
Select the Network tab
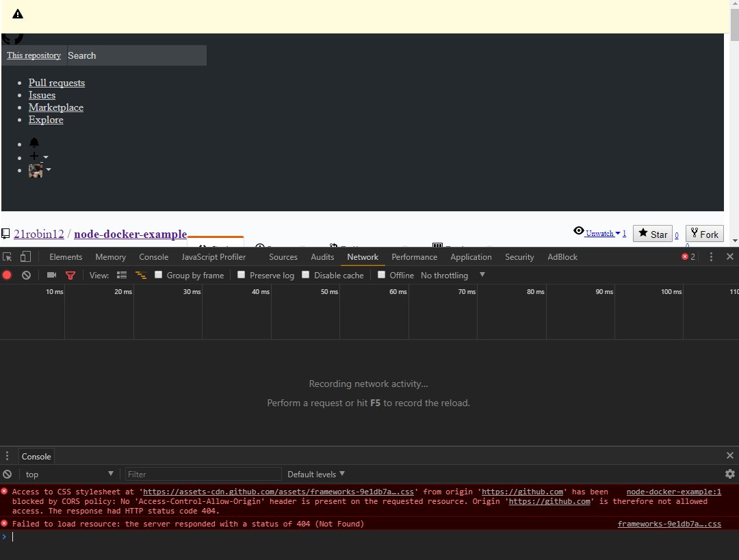click(363, 256)
